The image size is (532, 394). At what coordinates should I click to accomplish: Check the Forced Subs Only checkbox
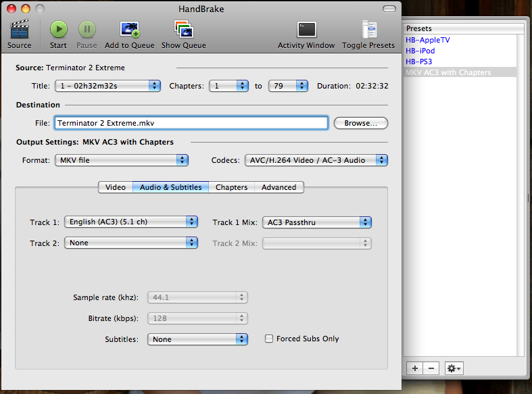pyautogui.click(x=269, y=339)
